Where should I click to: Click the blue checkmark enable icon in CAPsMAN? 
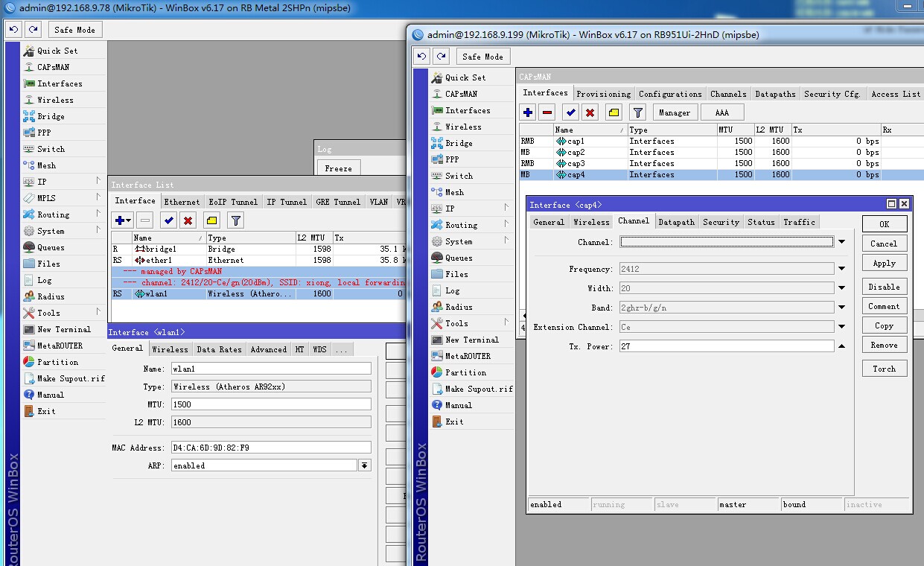coord(571,112)
